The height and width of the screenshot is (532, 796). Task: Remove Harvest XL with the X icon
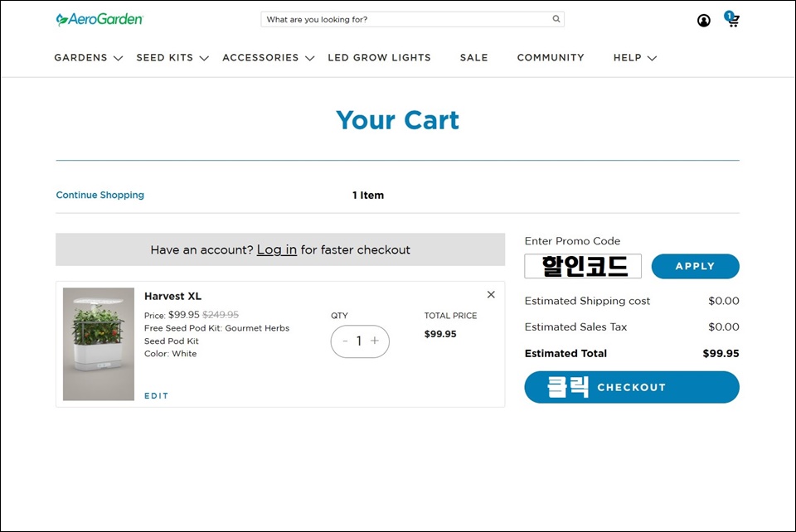click(491, 295)
